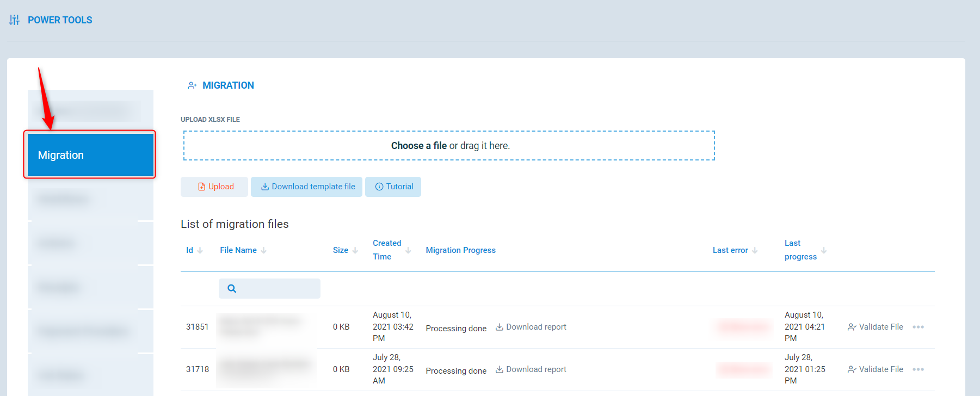Click the Power Tools sliders icon

[15, 20]
